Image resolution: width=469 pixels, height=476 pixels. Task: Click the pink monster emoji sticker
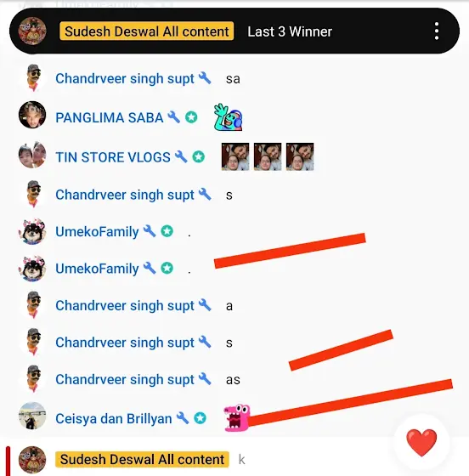(x=236, y=417)
